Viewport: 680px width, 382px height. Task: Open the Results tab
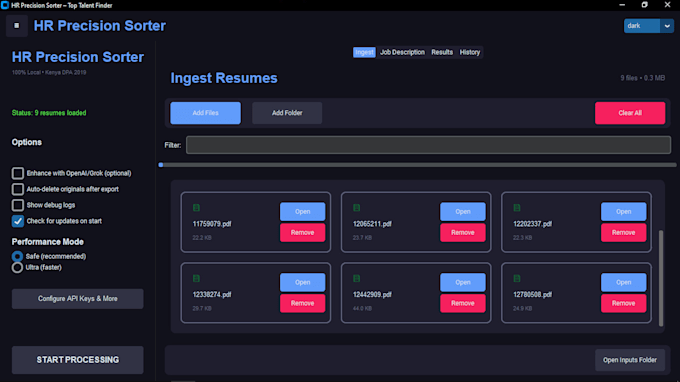(x=442, y=52)
